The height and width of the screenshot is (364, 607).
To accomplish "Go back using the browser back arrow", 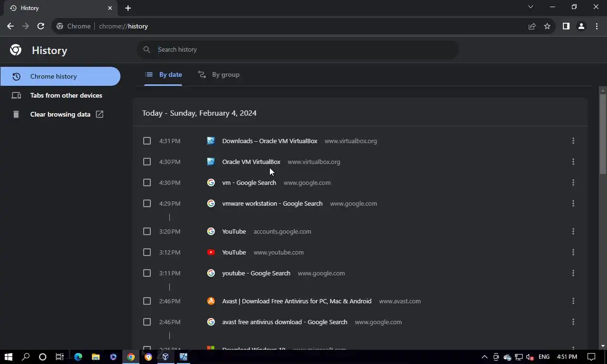I will coord(10,27).
